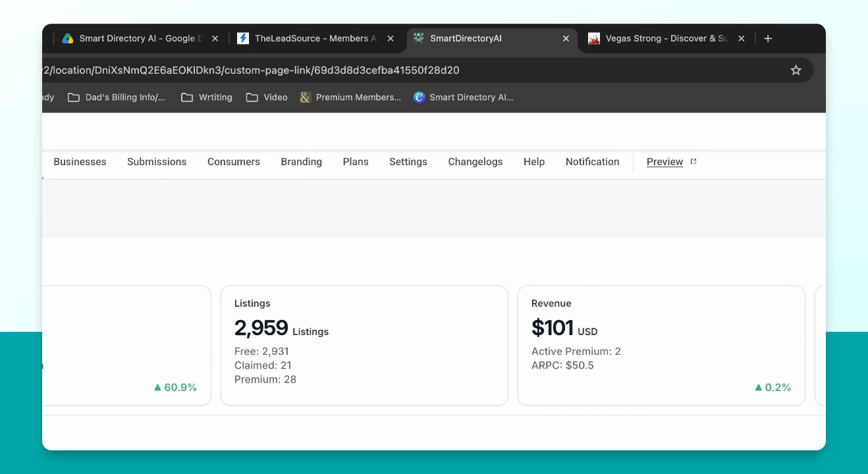
Task: Open the Notification page
Action: click(x=592, y=162)
